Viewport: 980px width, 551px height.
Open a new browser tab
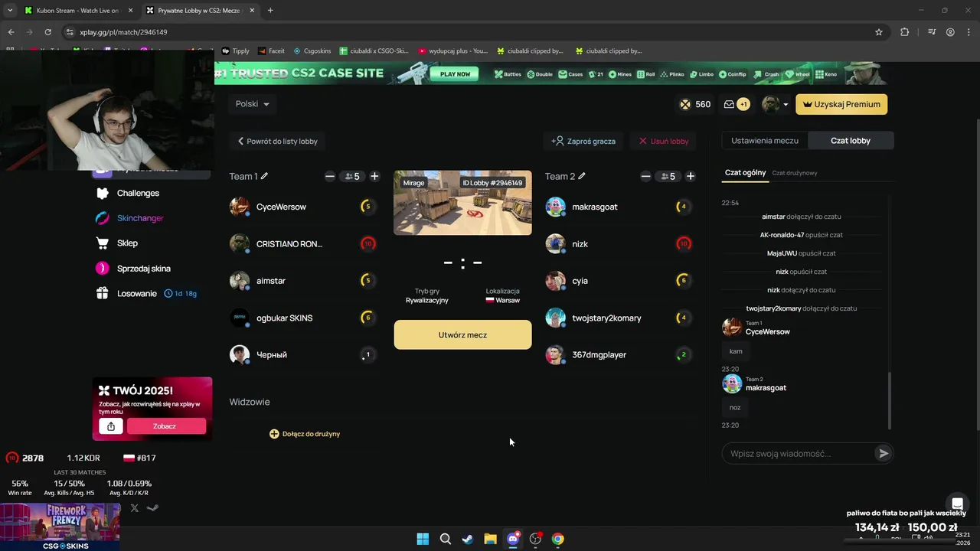tap(270, 10)
